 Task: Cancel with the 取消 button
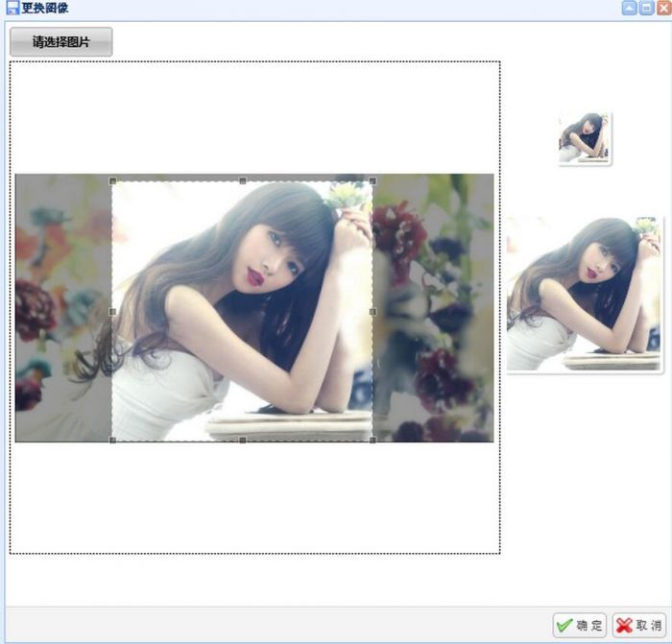point(639,626)
